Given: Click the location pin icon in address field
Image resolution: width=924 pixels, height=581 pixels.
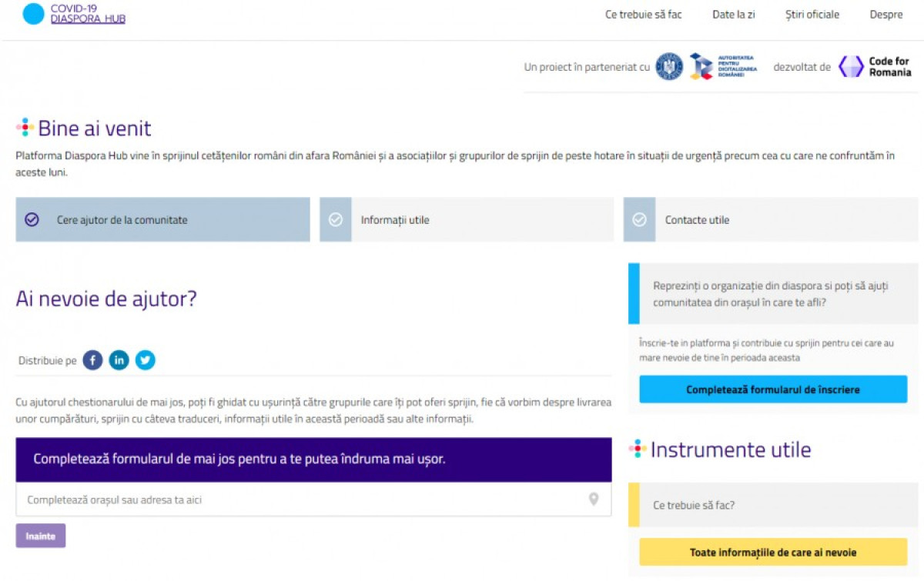Looking at the screenshot, I should (x=594, y=499).
